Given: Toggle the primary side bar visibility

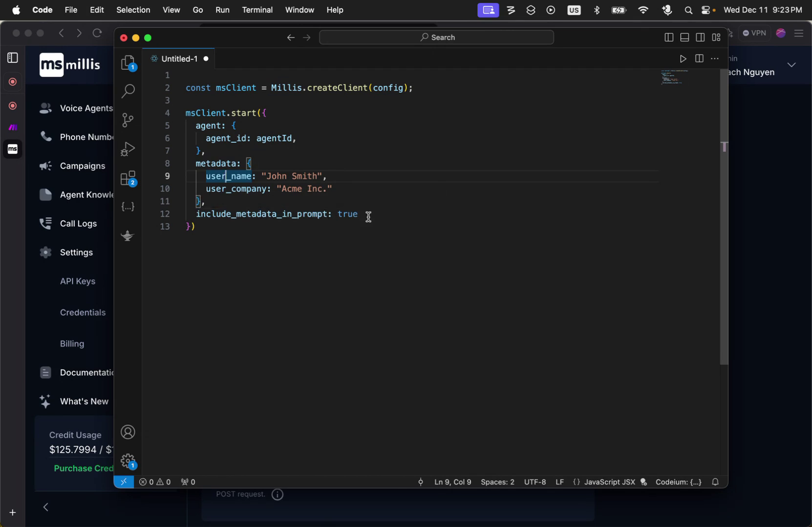Looking at the screenshot, I should coord(668,37).
